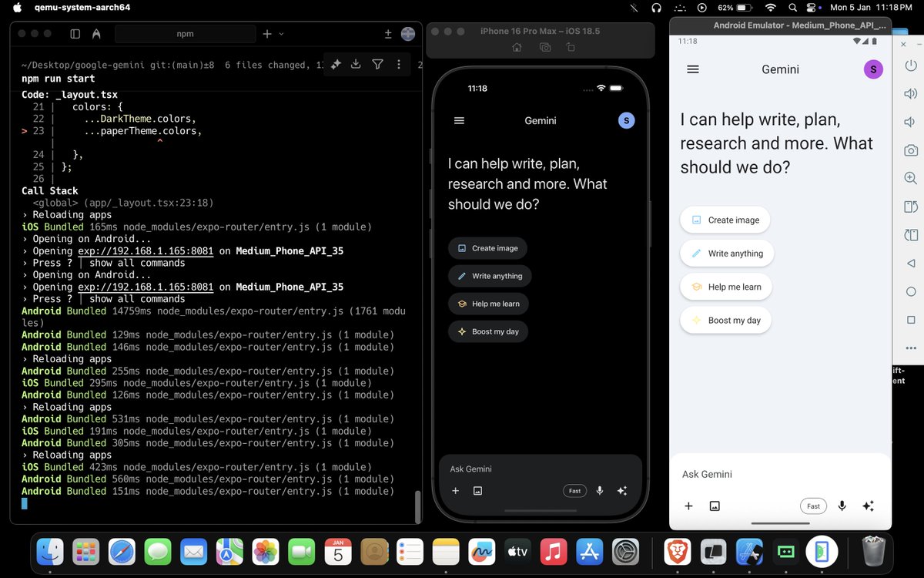
Task: Click the iOS Simulator screenshot icon
Action: coord(545,47)
